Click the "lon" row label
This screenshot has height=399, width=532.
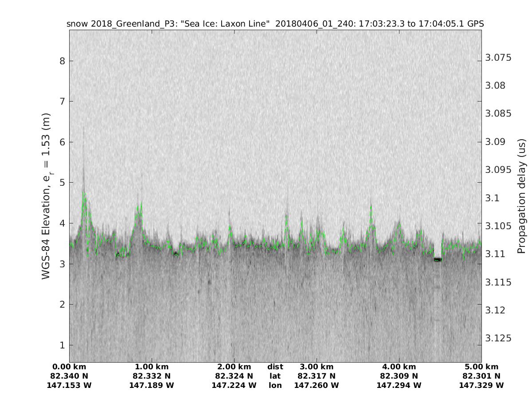tap(275, 385)
